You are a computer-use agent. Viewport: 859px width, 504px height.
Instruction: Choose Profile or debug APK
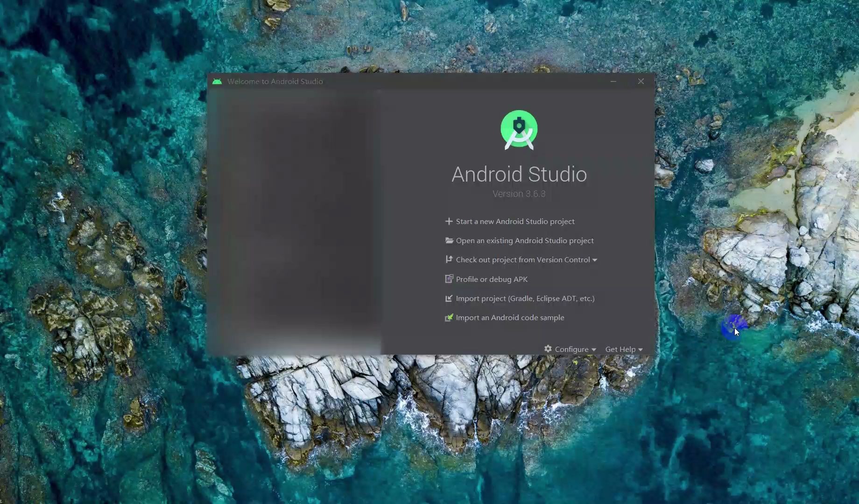(492, 279)
